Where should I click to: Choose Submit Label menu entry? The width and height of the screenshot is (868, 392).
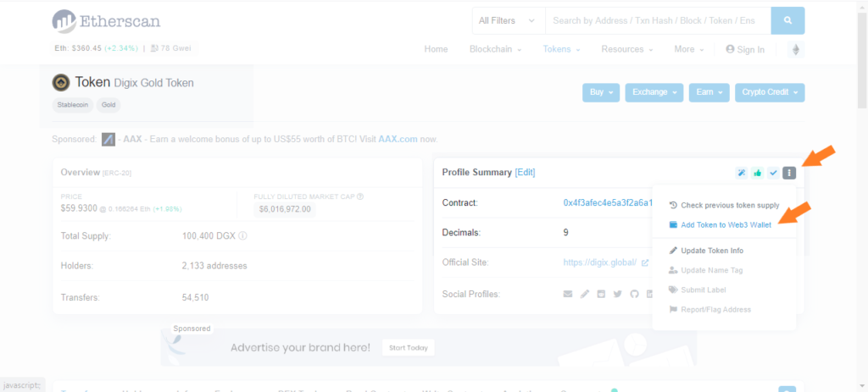(x=698, y=290)
